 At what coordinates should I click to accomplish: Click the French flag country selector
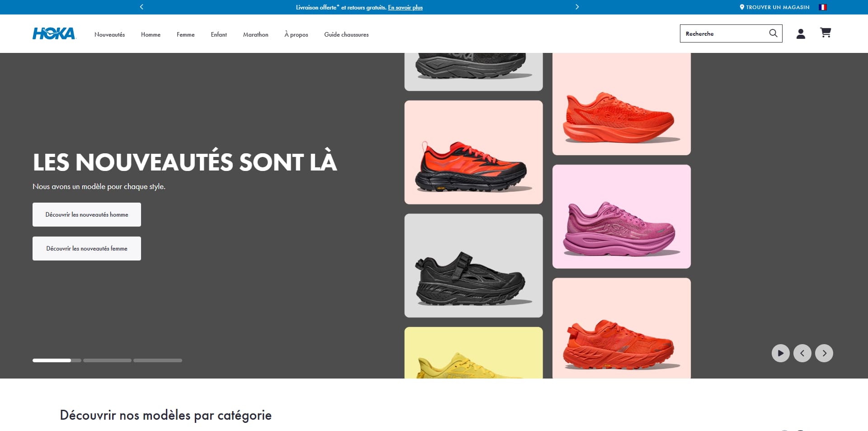823,7
